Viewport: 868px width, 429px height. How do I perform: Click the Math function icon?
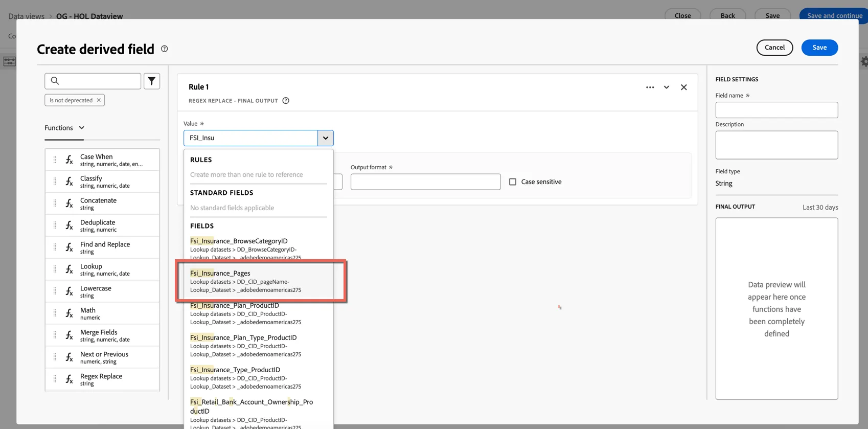(69, 314)
